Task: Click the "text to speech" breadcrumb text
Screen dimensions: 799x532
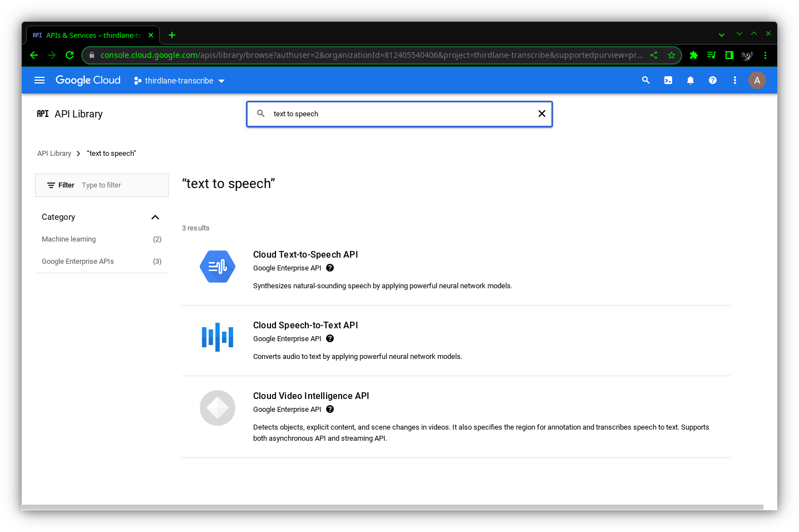Action: (111, 154)
